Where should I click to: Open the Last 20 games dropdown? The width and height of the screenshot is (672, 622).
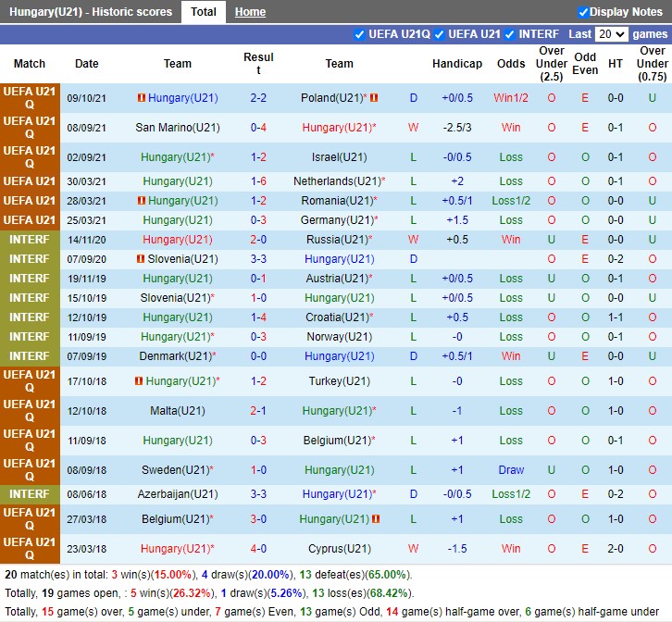tap(612, 34)
